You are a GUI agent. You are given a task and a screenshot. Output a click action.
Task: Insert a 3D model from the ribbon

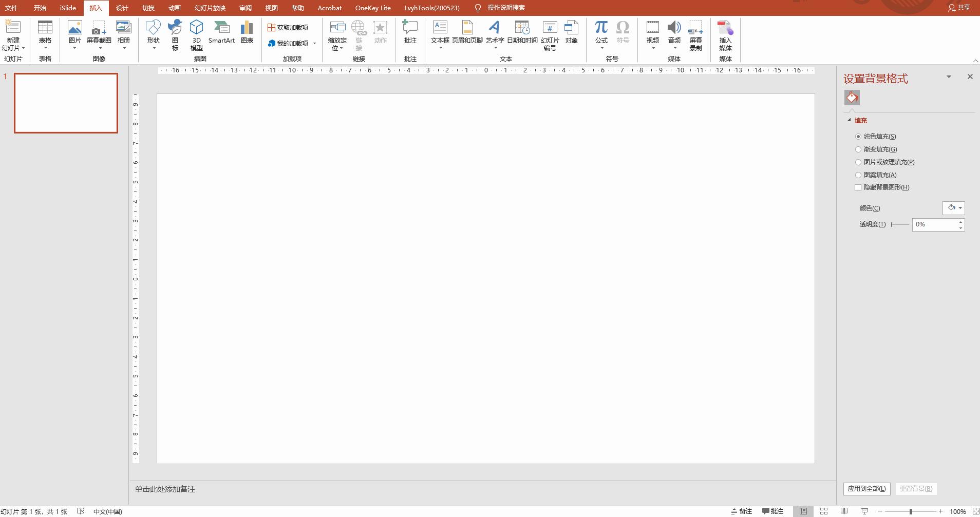(x=196, y=35)
